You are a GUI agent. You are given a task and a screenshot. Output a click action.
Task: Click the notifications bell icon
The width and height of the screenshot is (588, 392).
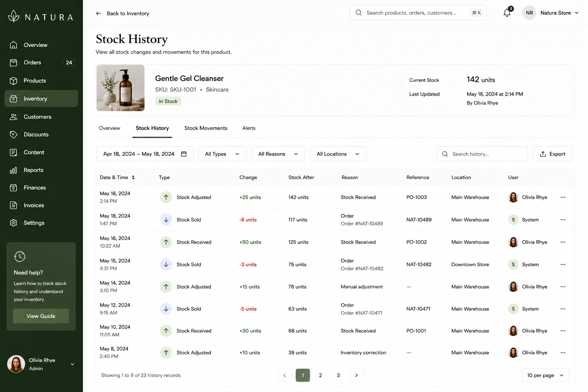click(507, 13)
